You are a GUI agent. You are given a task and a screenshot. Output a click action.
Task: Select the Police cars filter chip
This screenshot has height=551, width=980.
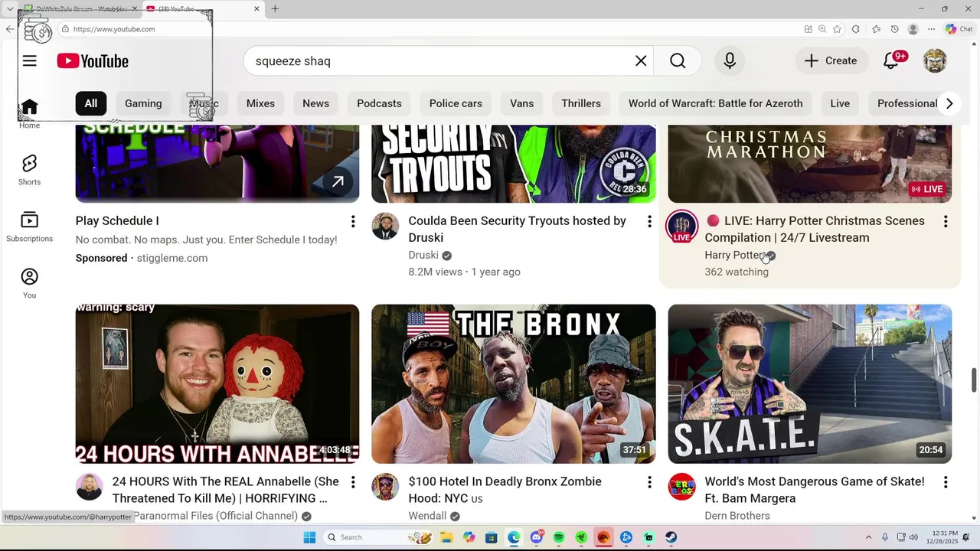click(456, 103)
